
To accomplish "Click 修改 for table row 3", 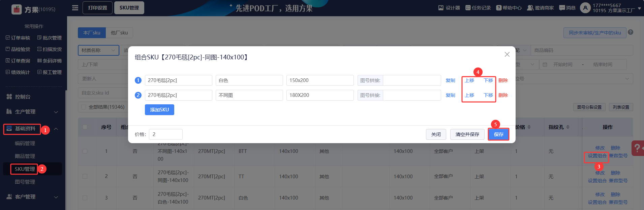I will coord(600,194).
